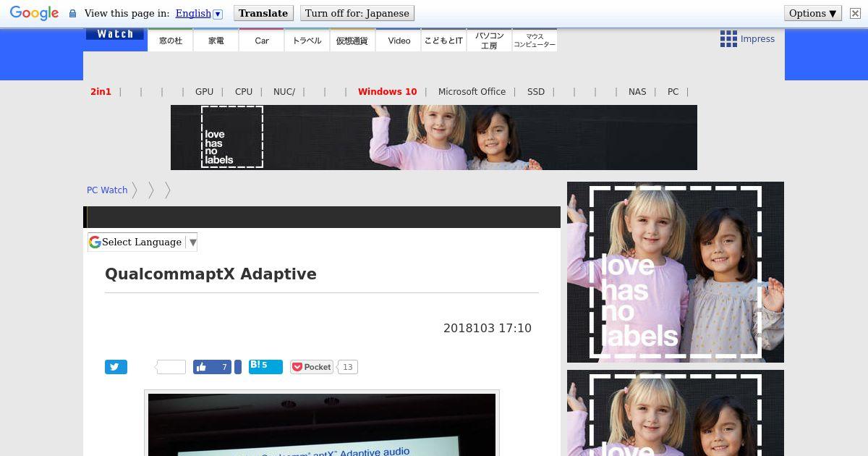Open the CPU topic link

[244, 92]
